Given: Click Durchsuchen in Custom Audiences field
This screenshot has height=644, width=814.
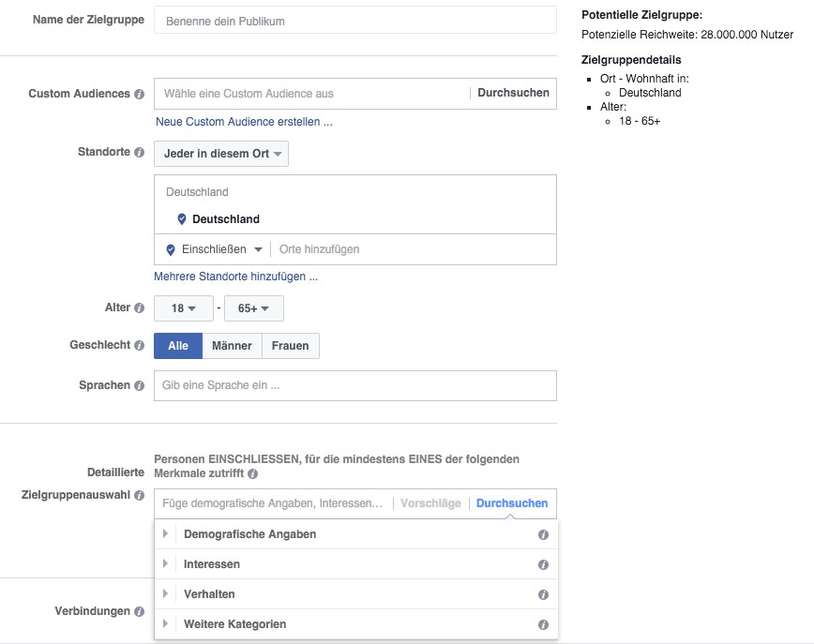Looking at the screenshot, I should coord(513,93).
